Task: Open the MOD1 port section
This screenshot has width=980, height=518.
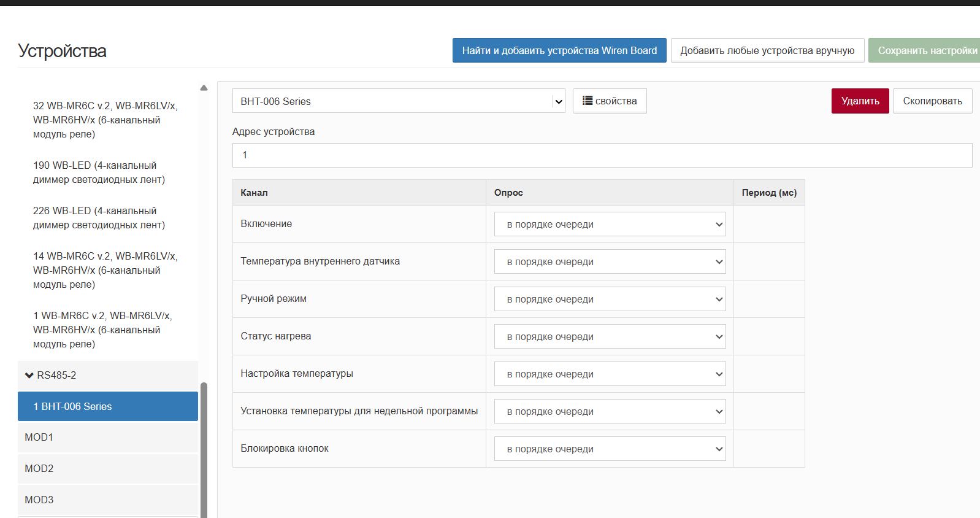Action: 107,437
